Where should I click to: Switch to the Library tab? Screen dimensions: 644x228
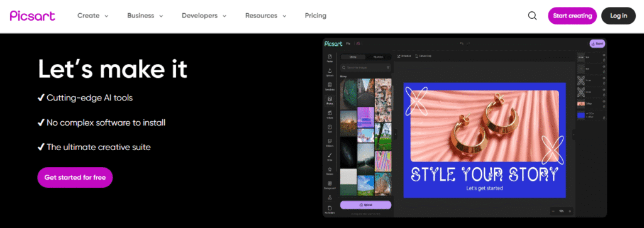tap(353, 57)
